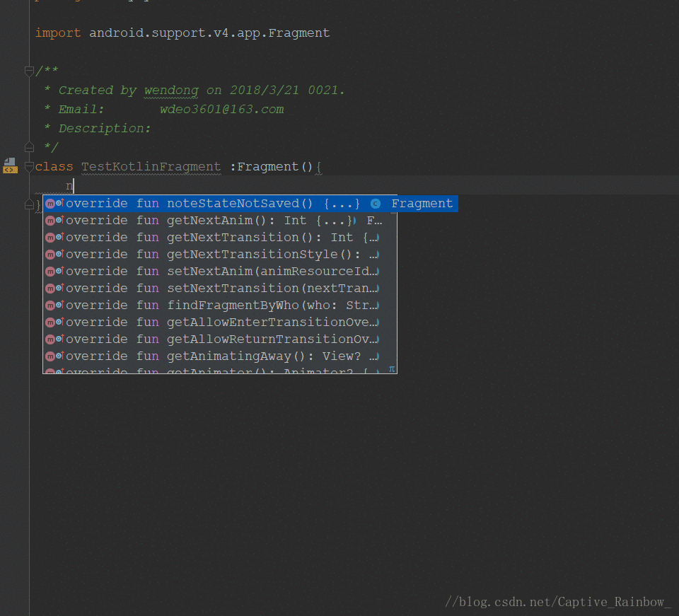This screenshot has height=616, width=679.
Task: Click fold marker at the comment's closing line
Action: click(x=29, y=147)
